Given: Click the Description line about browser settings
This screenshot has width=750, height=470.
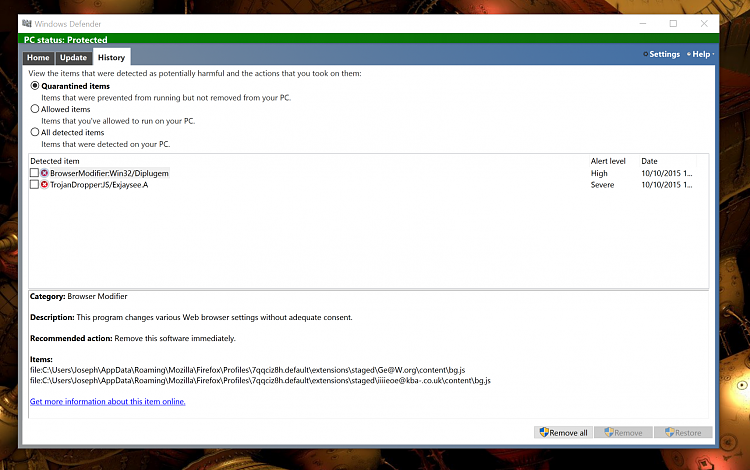Looking at the screenshot, I should 191,317.
